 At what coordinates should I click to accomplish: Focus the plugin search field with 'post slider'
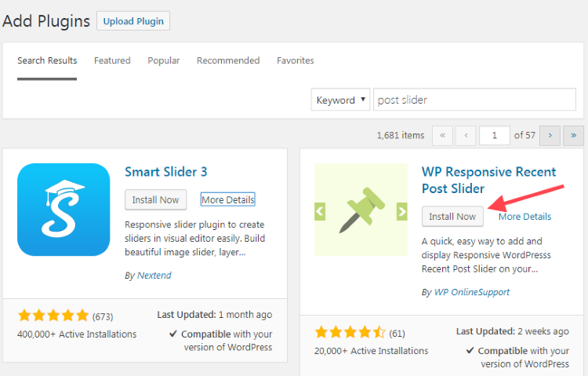pyautogui.click(x=474, y=100)
